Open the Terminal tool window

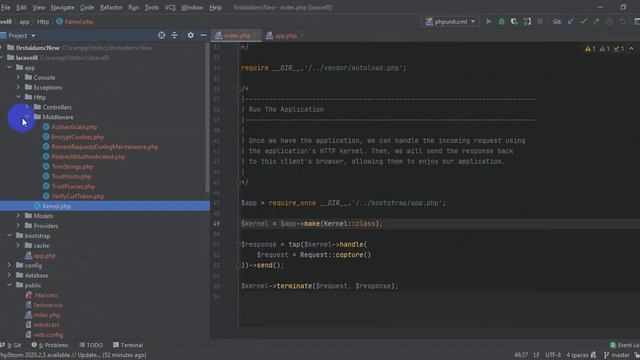pos(128,345)
